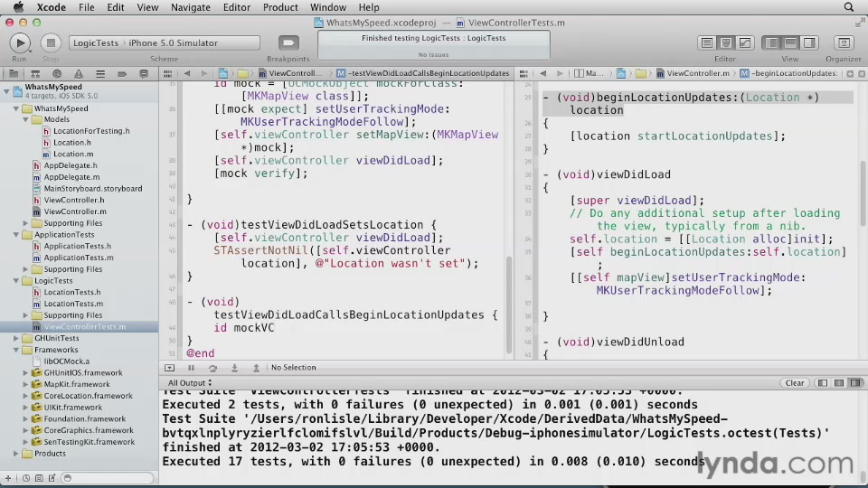This screenshot has width=868, height=488.
Task: Choose the iPhone 5.0 Simulator destination
Action: [174, 42]
